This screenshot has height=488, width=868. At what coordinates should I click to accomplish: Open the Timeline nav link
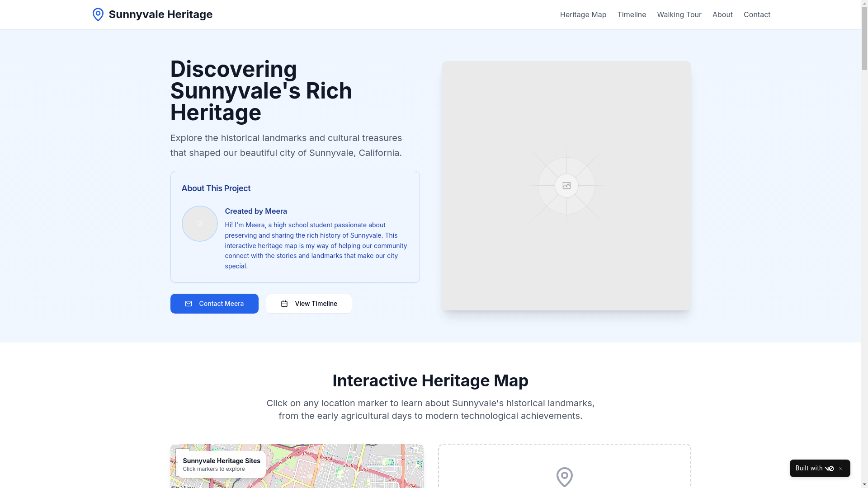pos(631,14)
